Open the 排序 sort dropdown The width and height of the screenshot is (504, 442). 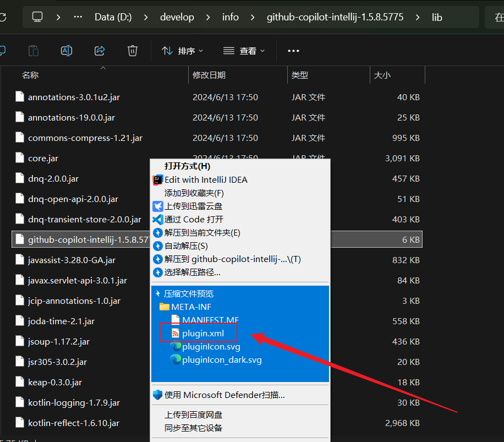coord(182,51)
